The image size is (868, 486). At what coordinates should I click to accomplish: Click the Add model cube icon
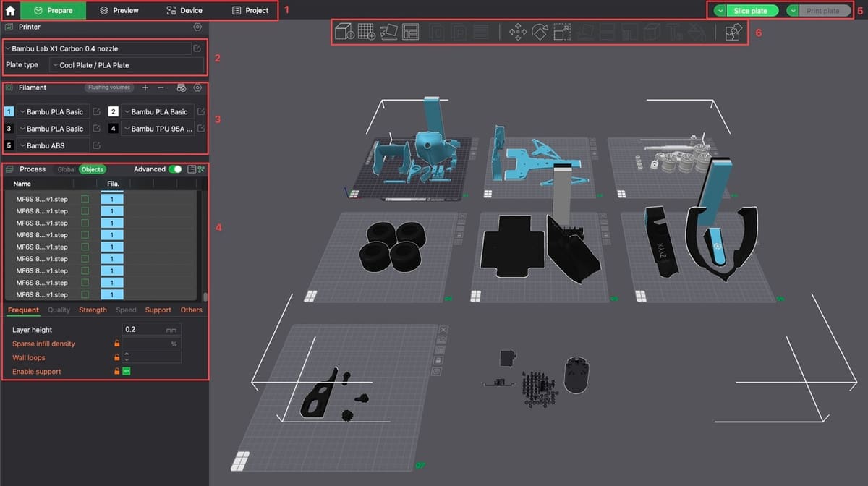[x=345, y=32]
